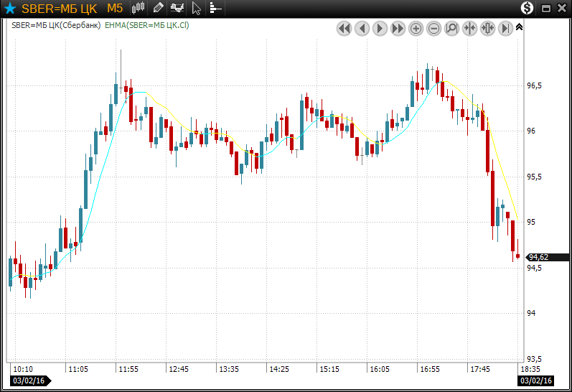Zoom out with the minus button
The height and width of the screenshot is (392, 572).
click(x=433, y=29)
